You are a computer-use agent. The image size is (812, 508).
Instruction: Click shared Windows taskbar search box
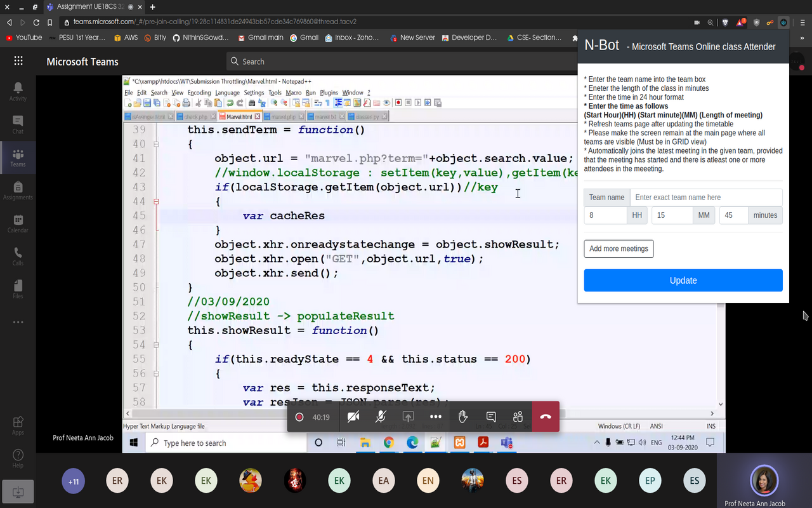[x=226, y=443]
